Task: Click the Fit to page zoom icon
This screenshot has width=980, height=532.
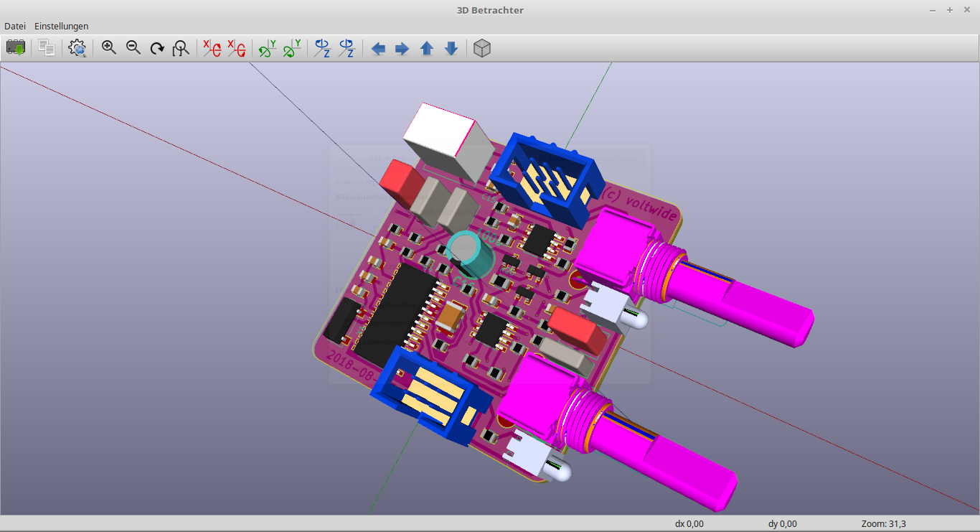Action: pyautogui.click(x=182, y=48)
